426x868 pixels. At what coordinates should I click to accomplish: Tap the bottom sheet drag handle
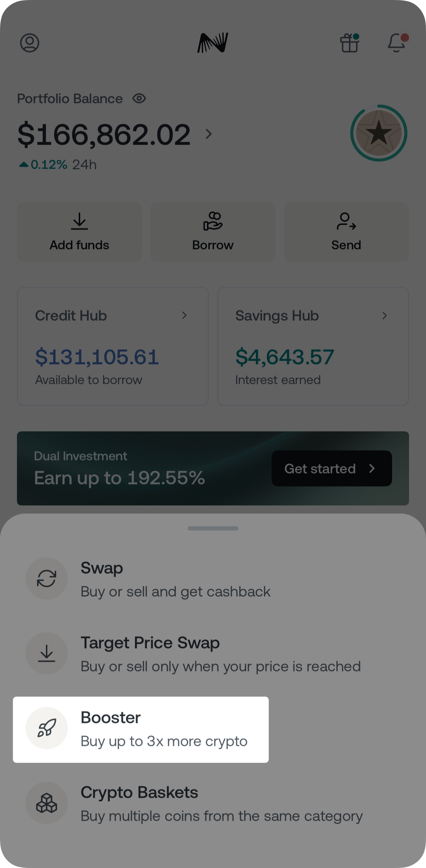[x=213, y=528]
